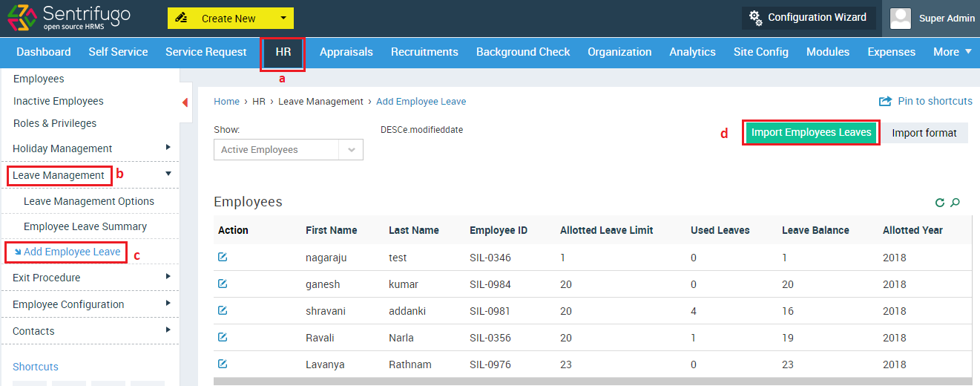Sort by Last Name column

414,230
